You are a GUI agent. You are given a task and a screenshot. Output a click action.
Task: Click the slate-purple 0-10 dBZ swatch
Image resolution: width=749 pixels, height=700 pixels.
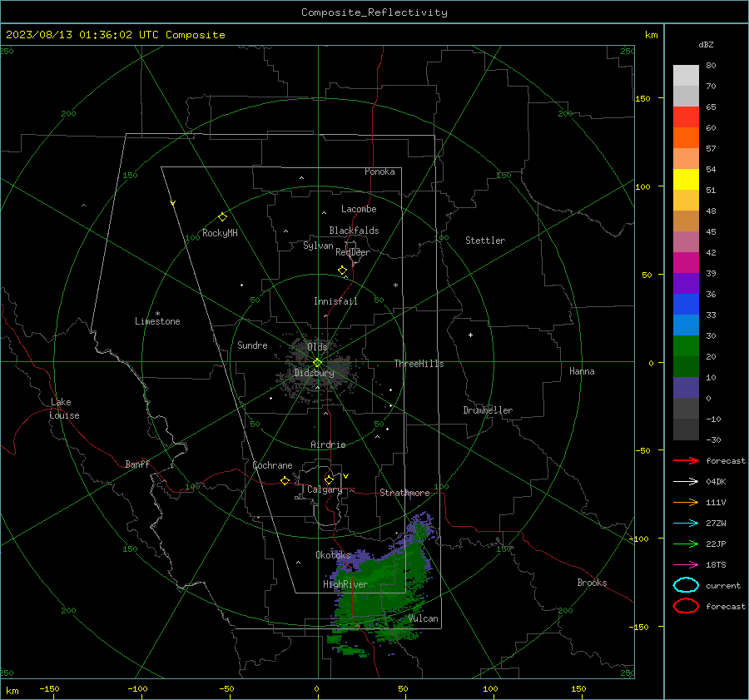coord(686,388)
